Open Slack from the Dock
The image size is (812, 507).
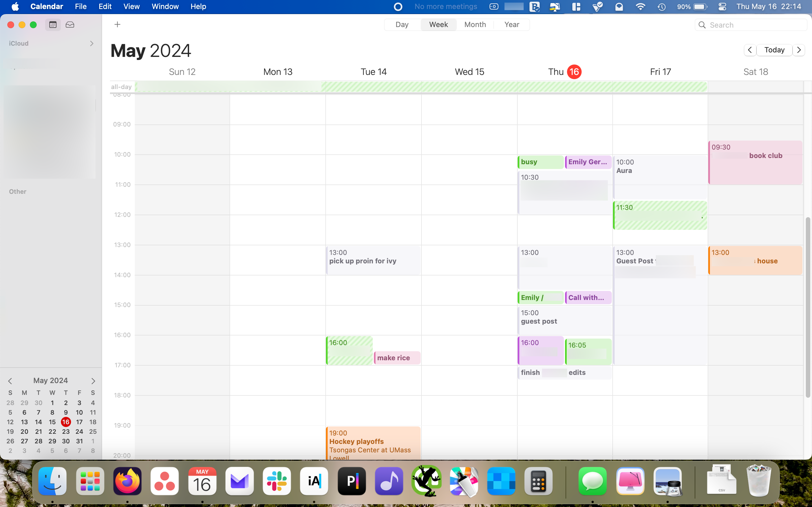(x=277, y=481)
